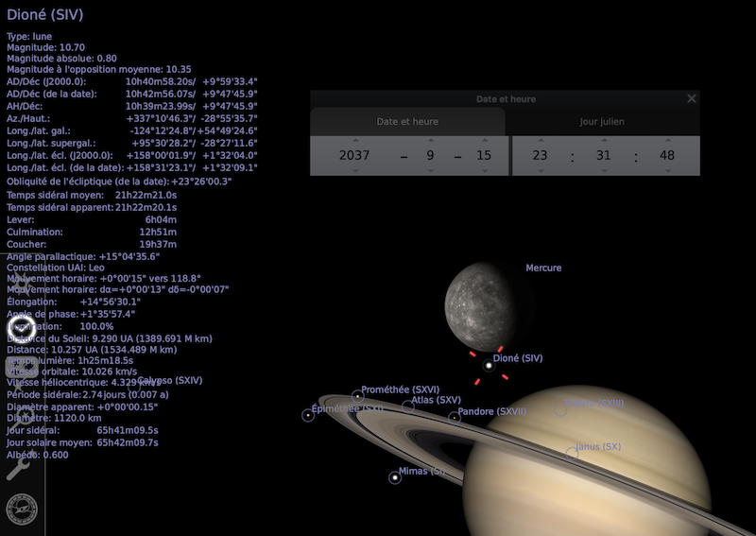Open the Search window magnifier icon
Viewport: 756px width, 536px height.
(x=22, y=418)
